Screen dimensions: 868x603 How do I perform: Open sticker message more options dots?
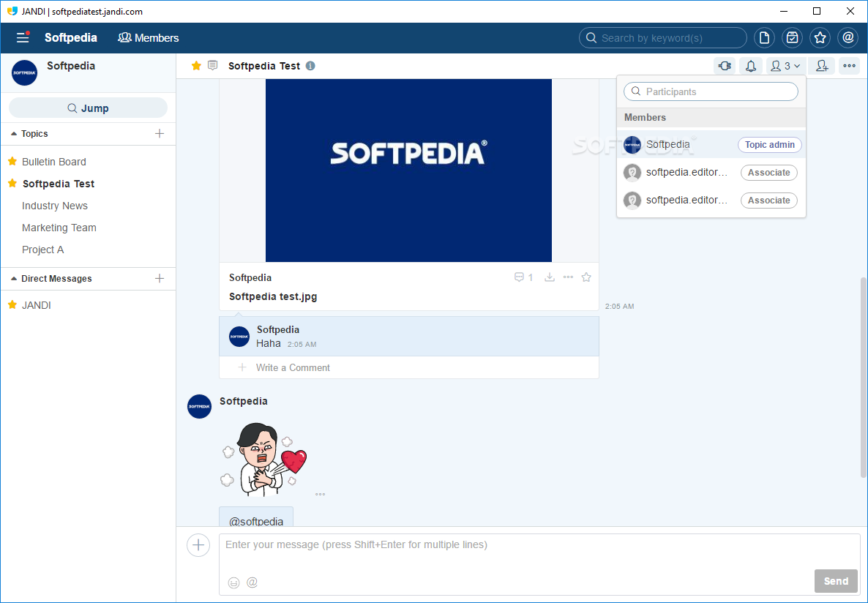320,495
